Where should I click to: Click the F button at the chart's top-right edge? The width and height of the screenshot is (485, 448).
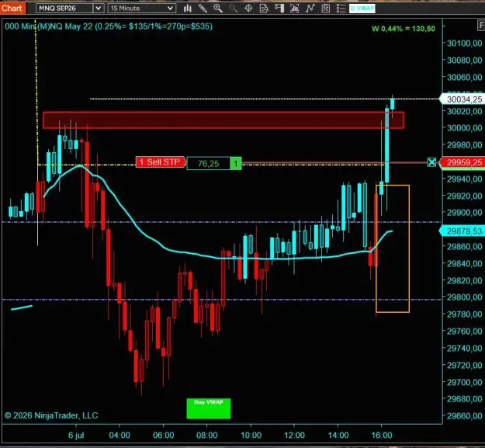(x=481, y=25)
